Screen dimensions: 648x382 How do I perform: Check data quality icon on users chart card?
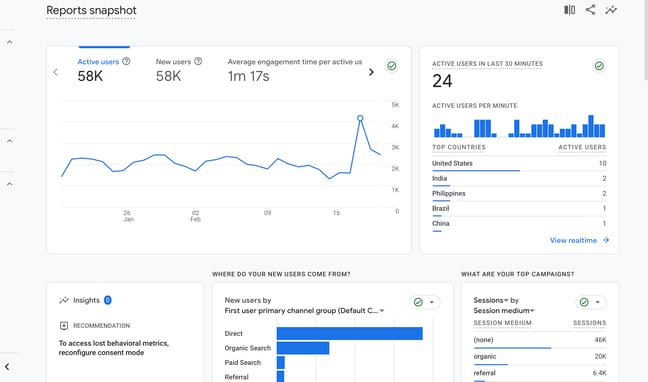392,66
